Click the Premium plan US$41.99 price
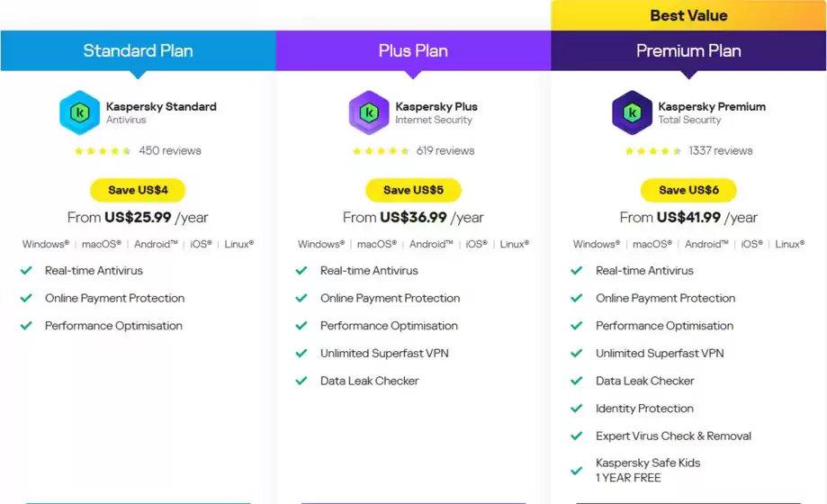The width and height of the screenshot is (827, 504). (x=688, y=218)
